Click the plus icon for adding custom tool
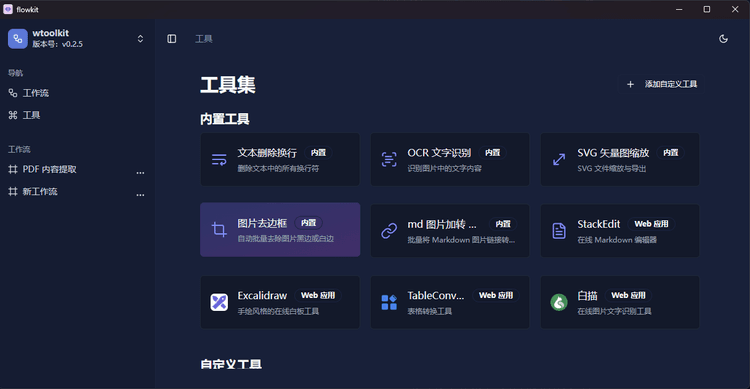Viewport: 750px width, 389px height. pos(630,84)
